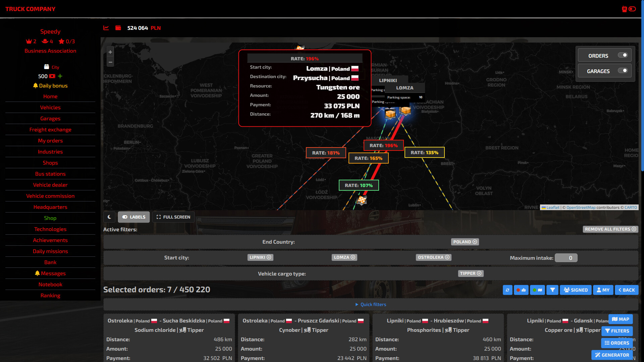Click the red dot map marker button
The image size is (644, 362).
pos(521,290)
